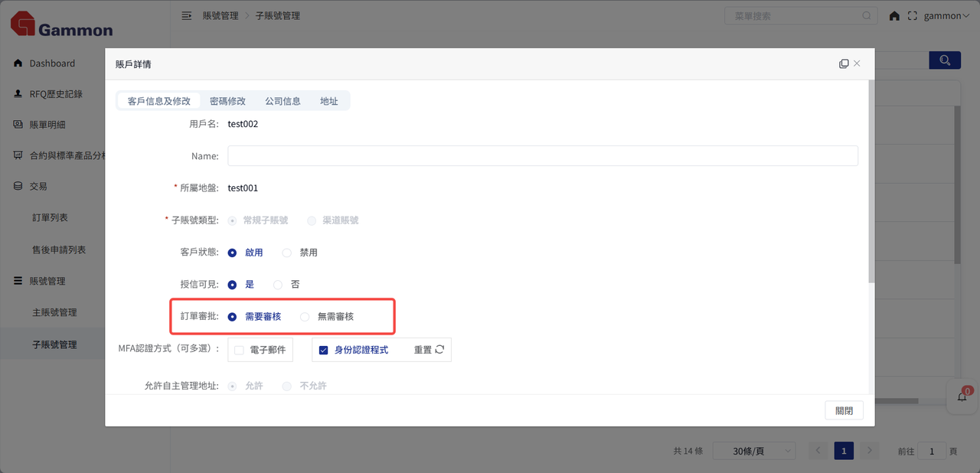Select 無需審核 order approval option
Screen dimensions: 980x473
[x=305, y=317]
